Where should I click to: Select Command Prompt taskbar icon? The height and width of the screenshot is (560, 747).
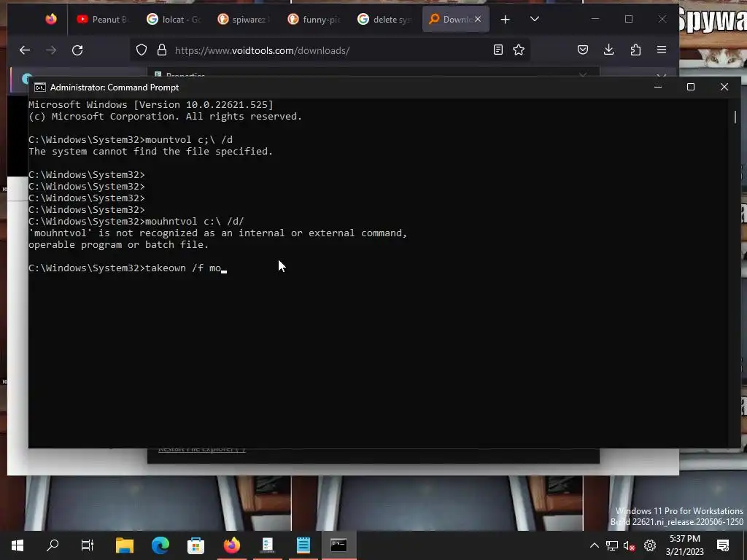point(338,545)
